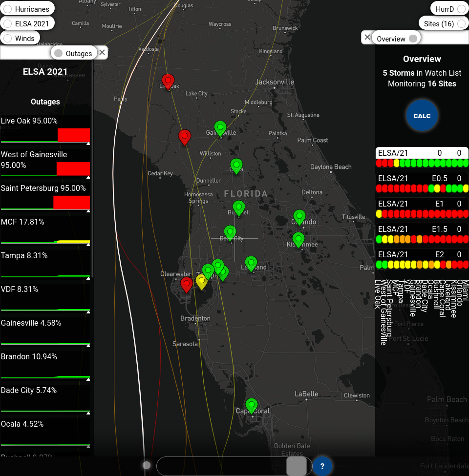This screenshot has height=476, width=469.
Task: Click the MCF 17.81% outage entry
Action: pos(45,231)
